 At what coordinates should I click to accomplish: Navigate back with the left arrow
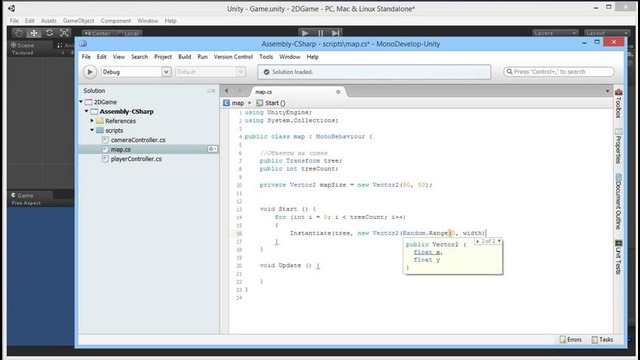coord(227,91)
